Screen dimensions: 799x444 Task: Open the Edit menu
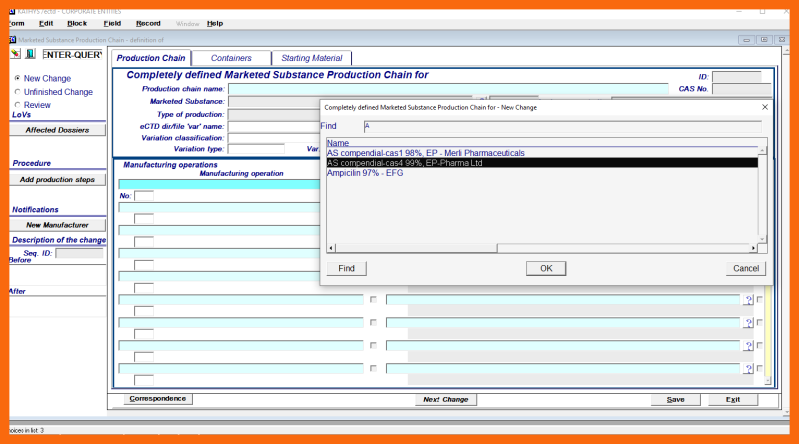click(x=46, y=23)
